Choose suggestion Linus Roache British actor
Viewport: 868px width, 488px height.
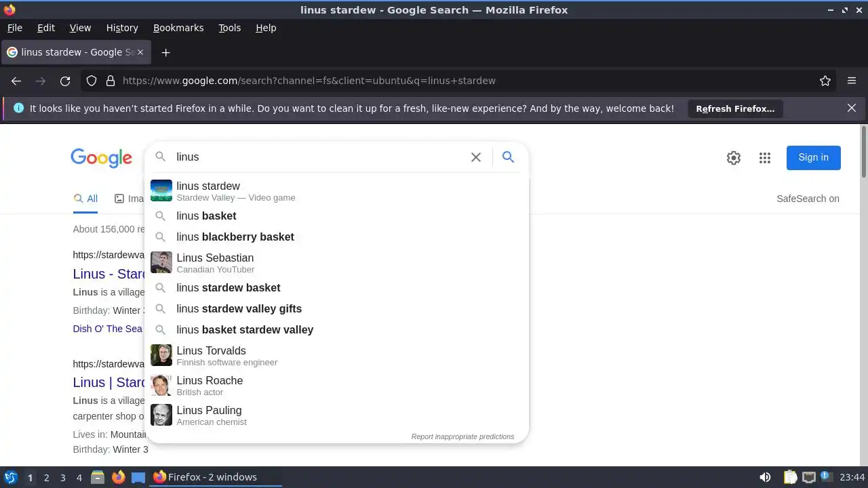[336, 385]
